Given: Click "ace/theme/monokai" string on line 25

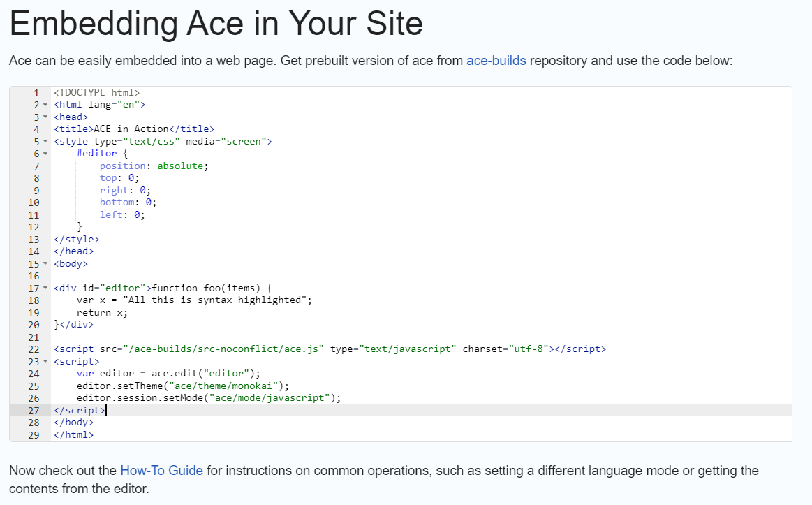Looking at the screenshot, I should click(x=223, y=386).
